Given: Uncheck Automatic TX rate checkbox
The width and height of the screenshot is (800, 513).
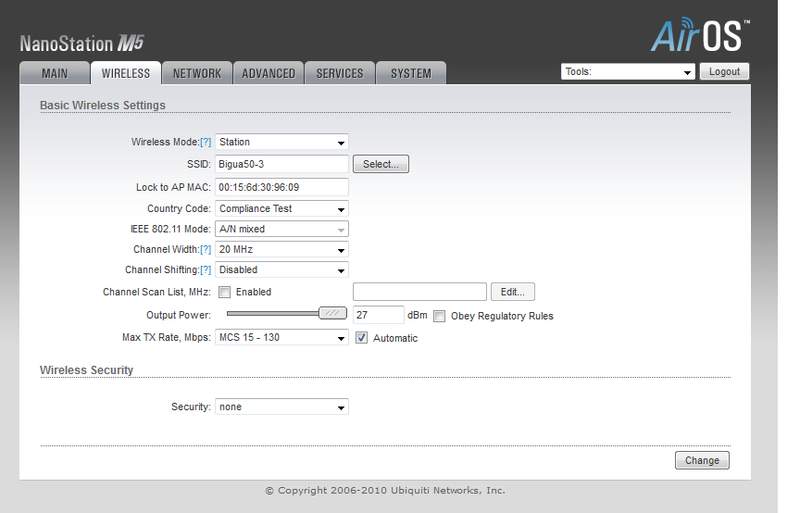Looking at the screenshot, I should click(x=361, y=337).
